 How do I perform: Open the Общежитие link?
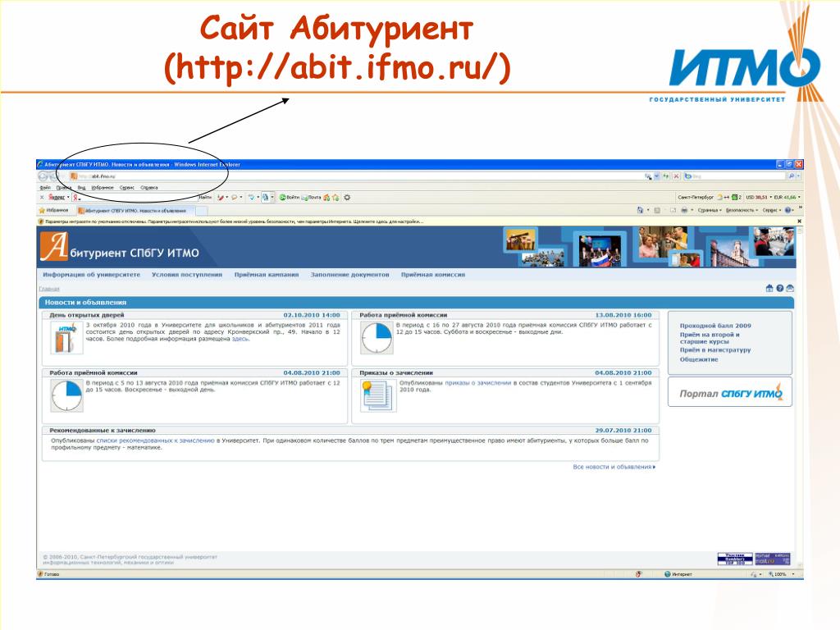coord(699,359)
